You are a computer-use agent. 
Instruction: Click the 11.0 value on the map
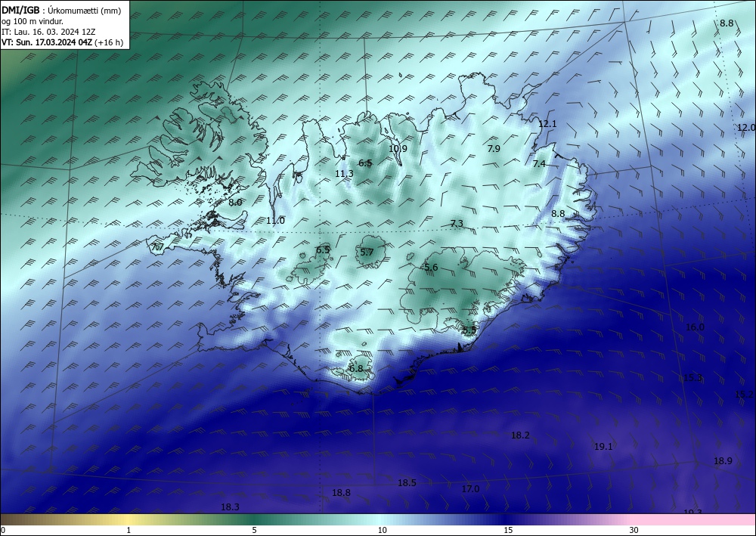tap(275, 221)
